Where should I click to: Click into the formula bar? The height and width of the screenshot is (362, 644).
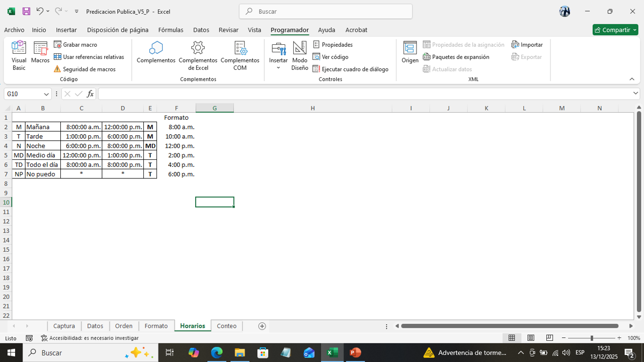(x=365, y=94)
